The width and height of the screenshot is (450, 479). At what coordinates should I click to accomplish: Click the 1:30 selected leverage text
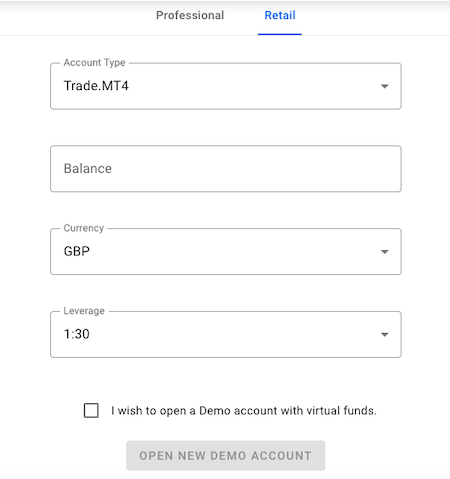77,334
